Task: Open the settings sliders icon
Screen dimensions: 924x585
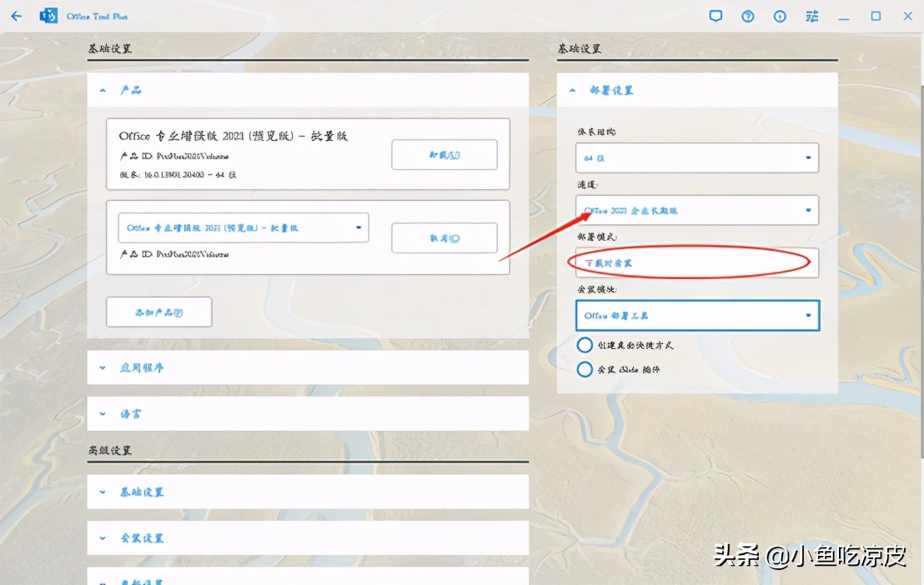Action: tap(812, 16)
